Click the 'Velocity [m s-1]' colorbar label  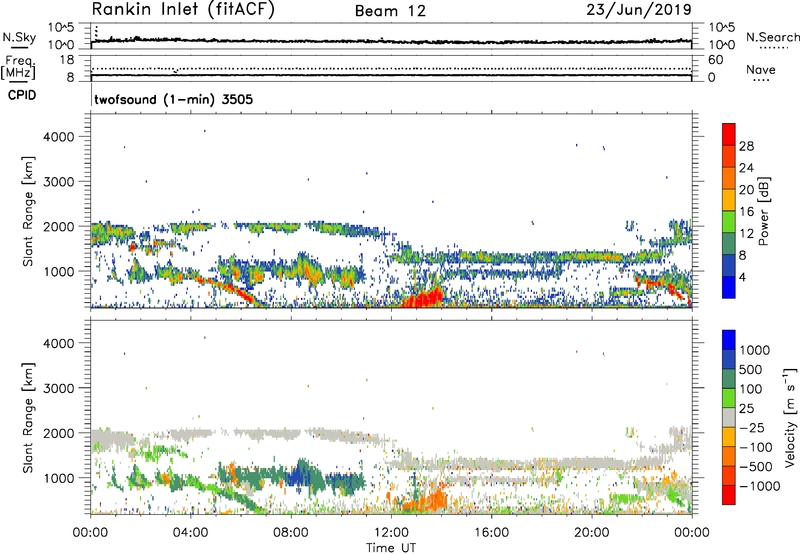coord(791,417)
